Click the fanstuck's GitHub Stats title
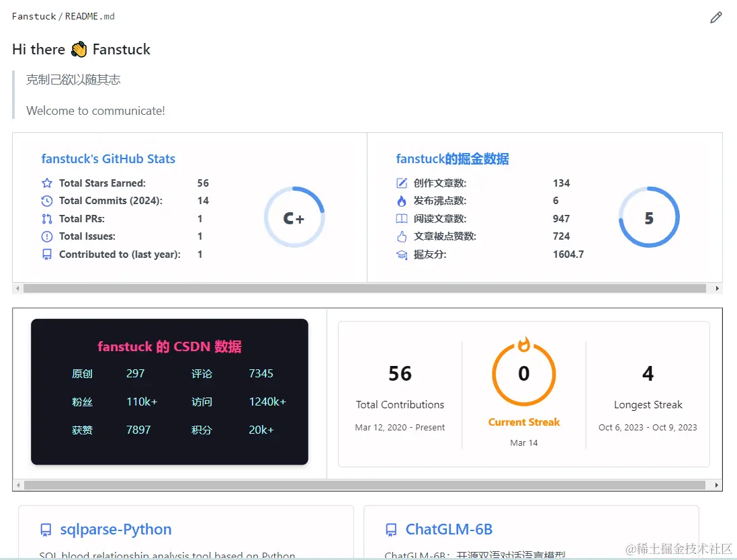737x560 pixels. coord(108,158)
